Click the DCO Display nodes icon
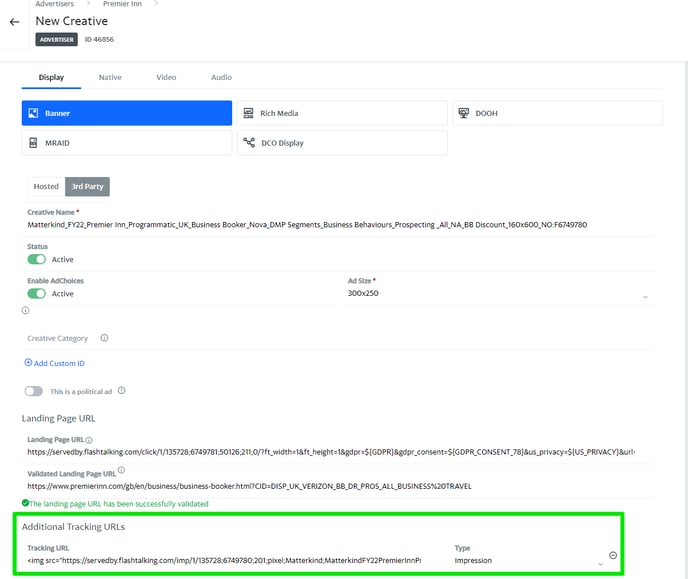 (249, 143)
